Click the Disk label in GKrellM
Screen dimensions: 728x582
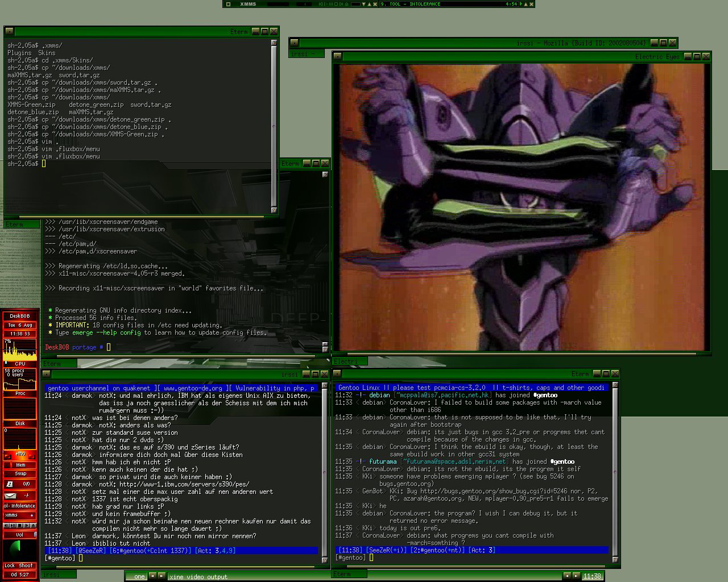click(20, 423)
